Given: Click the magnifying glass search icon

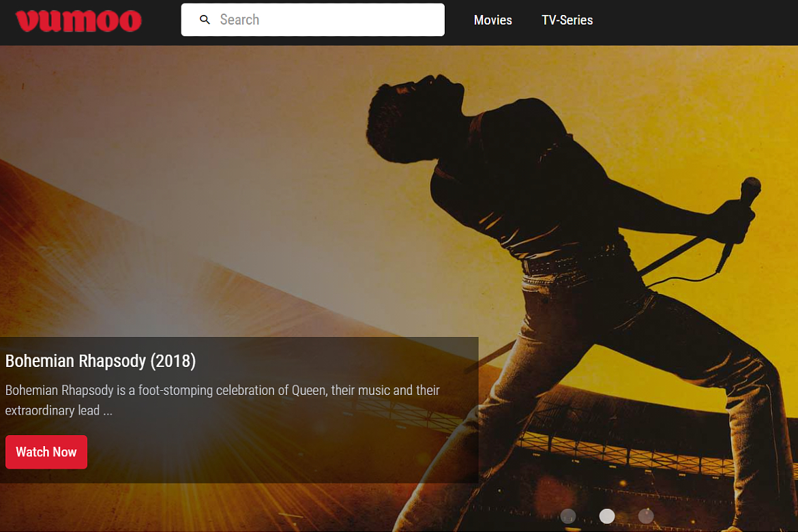Looking at the screenshot, I should pyautogui.click(x=205, y=20).
